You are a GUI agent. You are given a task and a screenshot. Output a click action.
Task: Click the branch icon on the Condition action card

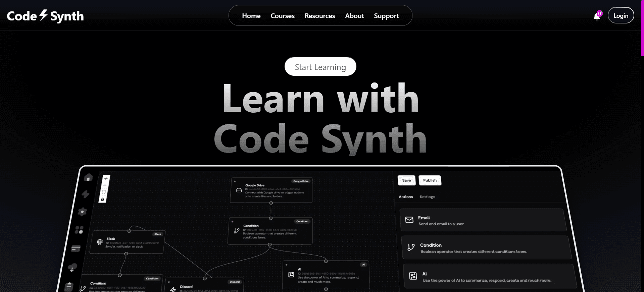pos(411,247)
